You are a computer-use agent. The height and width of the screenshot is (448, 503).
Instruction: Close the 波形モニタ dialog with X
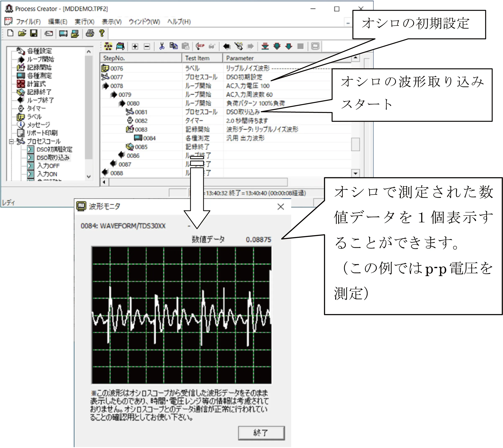pos(281,206)
